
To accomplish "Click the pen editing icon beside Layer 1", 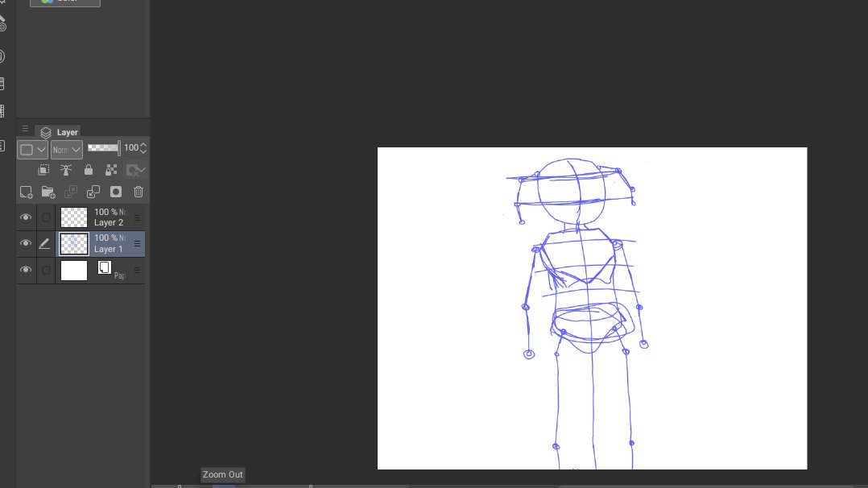I will pyautogui.click(x=44, y=243).
